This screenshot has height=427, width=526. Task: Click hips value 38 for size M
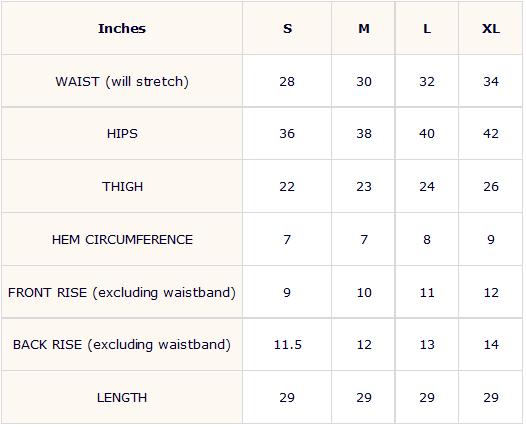[x=364, y=134]
